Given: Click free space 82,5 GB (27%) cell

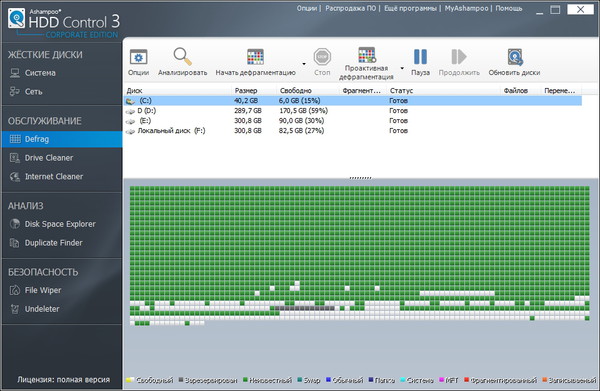Looking at the screenshot, I should click(x=302, y=130).
